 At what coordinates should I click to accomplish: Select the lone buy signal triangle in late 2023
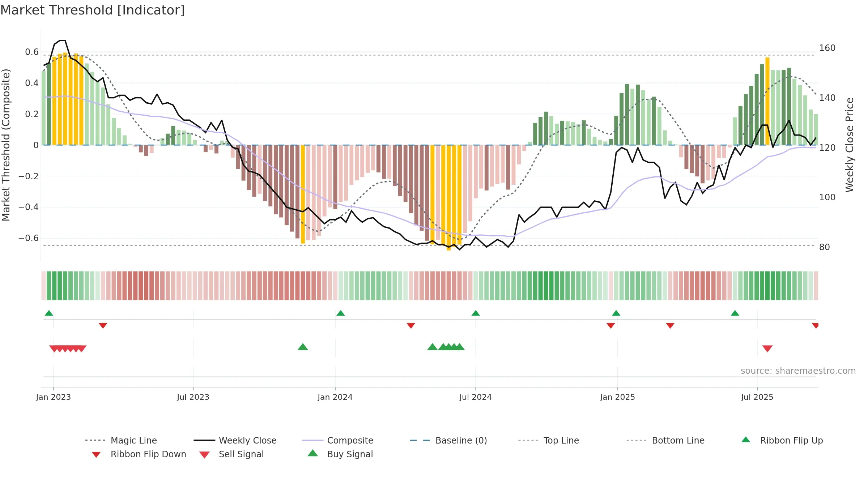click(303, 347)
